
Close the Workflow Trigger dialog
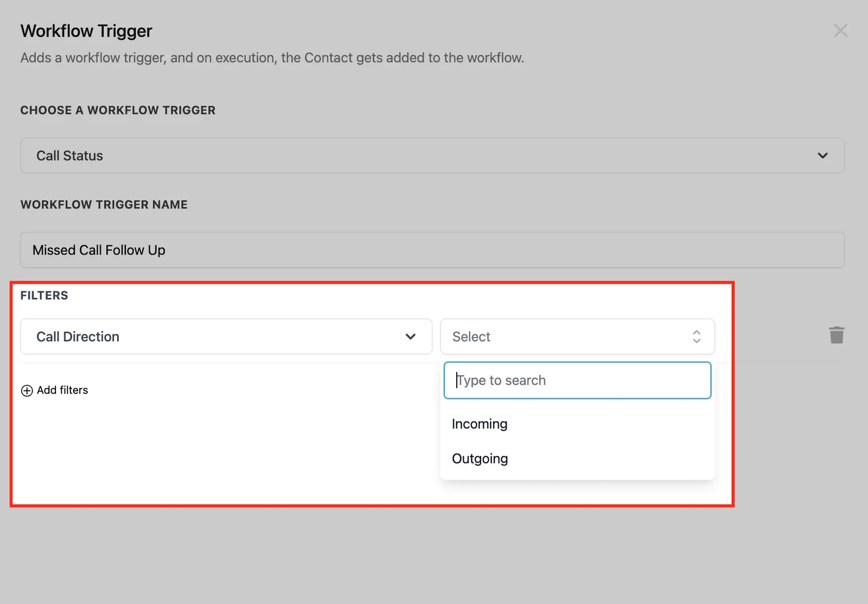[x=840, y=31]
